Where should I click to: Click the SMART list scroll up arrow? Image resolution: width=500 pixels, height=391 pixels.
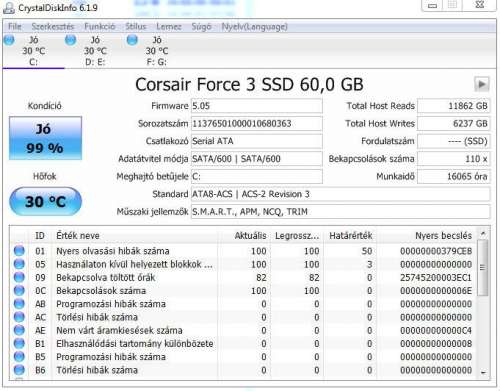coord(482,234)
